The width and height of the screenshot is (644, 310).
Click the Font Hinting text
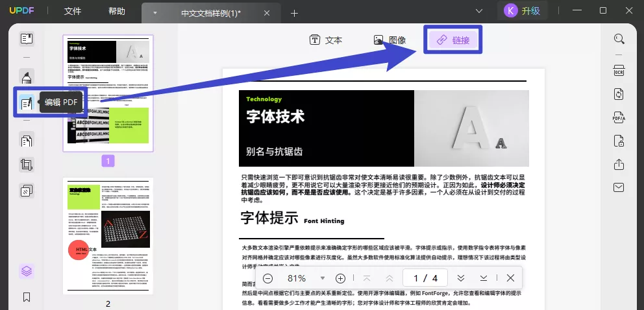pos(324,221)
